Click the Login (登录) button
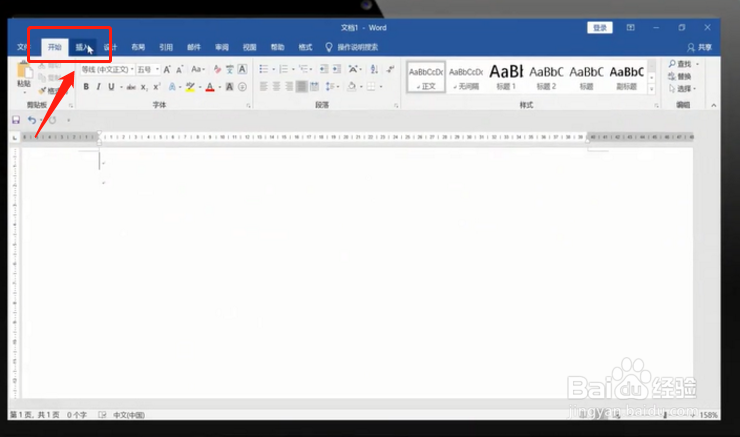 600,28
